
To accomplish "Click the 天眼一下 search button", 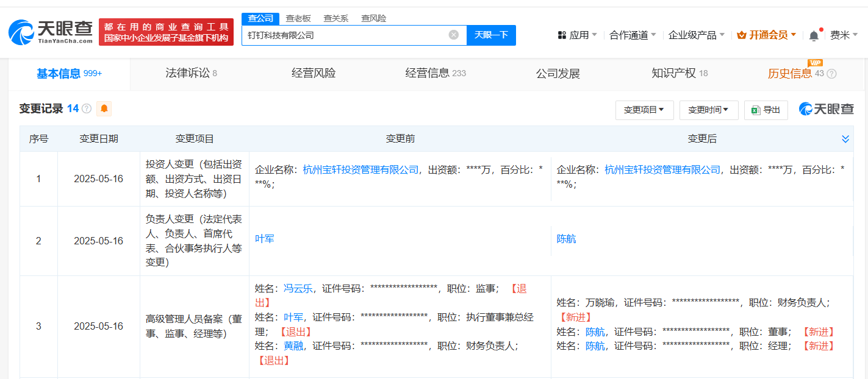I will point(491,35).
